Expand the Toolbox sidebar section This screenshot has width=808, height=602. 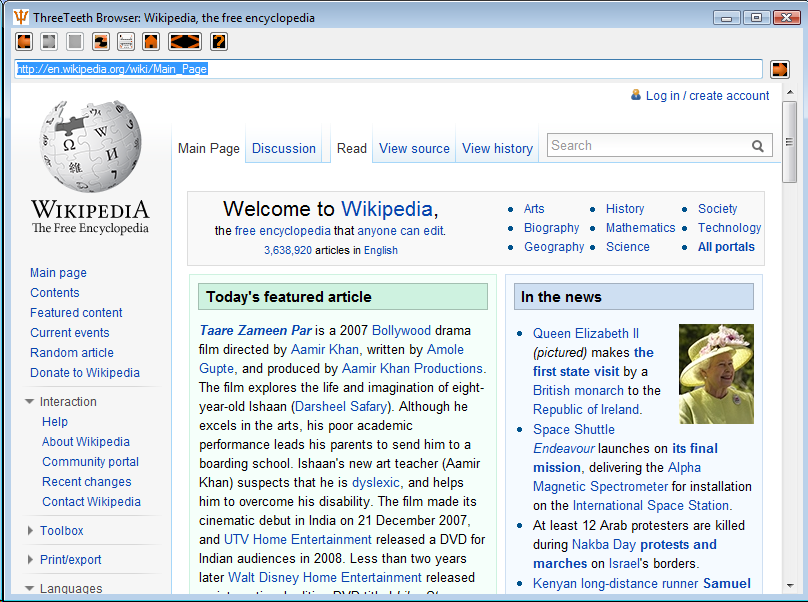click(x=30, y=530)
